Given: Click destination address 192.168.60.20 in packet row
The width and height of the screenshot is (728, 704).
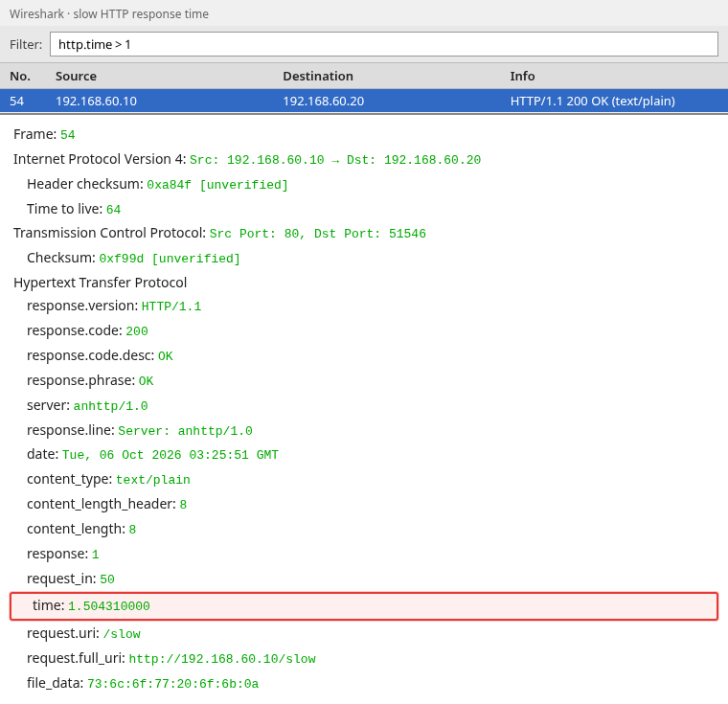Looking at the screenshot, I should [x=324, y=101].
